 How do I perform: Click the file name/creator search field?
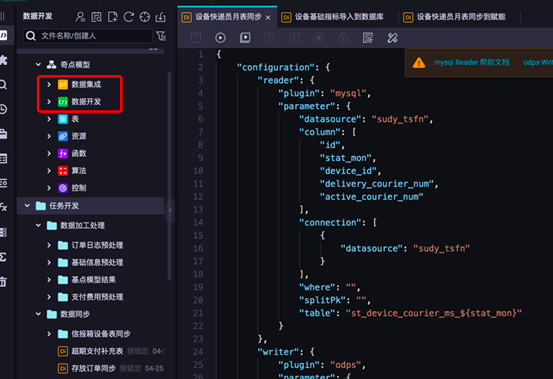point(88,36)
